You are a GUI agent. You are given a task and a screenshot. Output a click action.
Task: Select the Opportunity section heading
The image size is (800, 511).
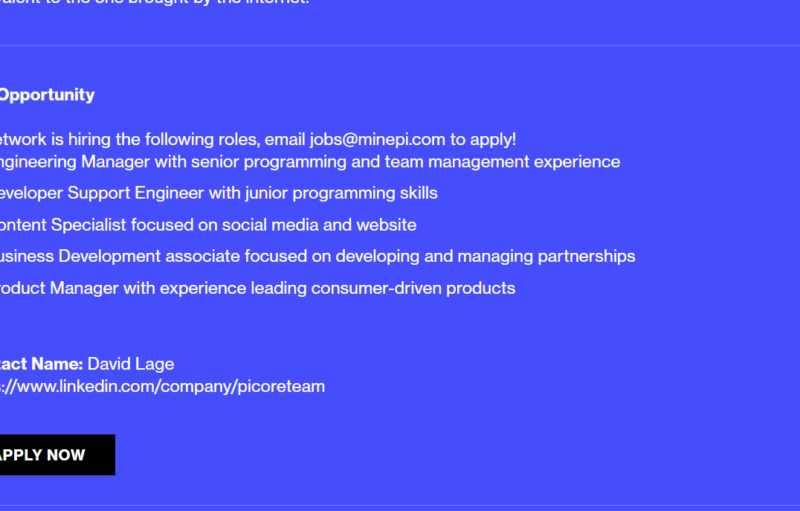point(47,95)
